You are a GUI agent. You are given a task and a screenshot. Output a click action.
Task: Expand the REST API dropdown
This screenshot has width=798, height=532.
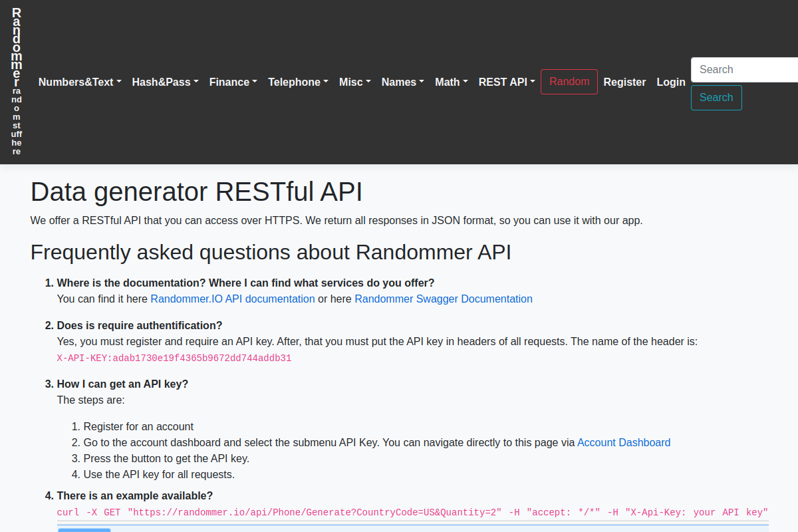[507, 82]
